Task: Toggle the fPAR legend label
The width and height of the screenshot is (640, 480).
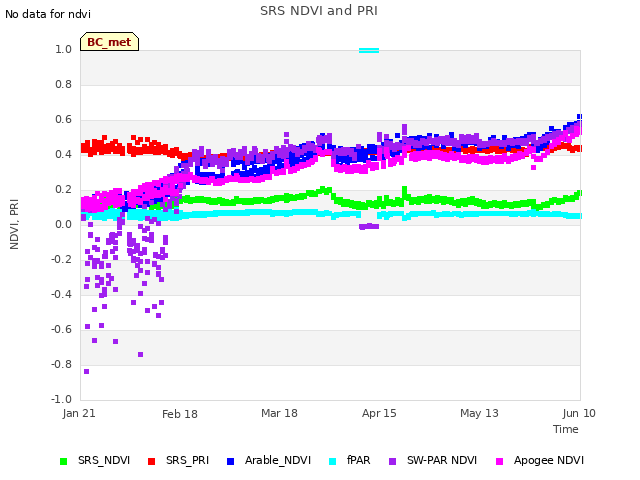Action: click(x=358, y=460)
